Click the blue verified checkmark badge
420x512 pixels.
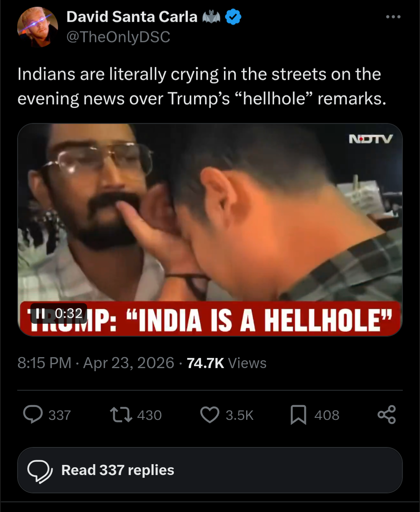(233, 17)
